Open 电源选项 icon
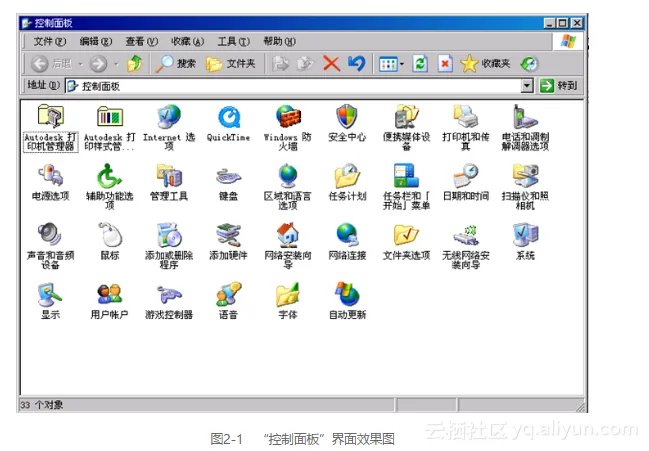This screenshot has height=451, width=649. point(50,175)
